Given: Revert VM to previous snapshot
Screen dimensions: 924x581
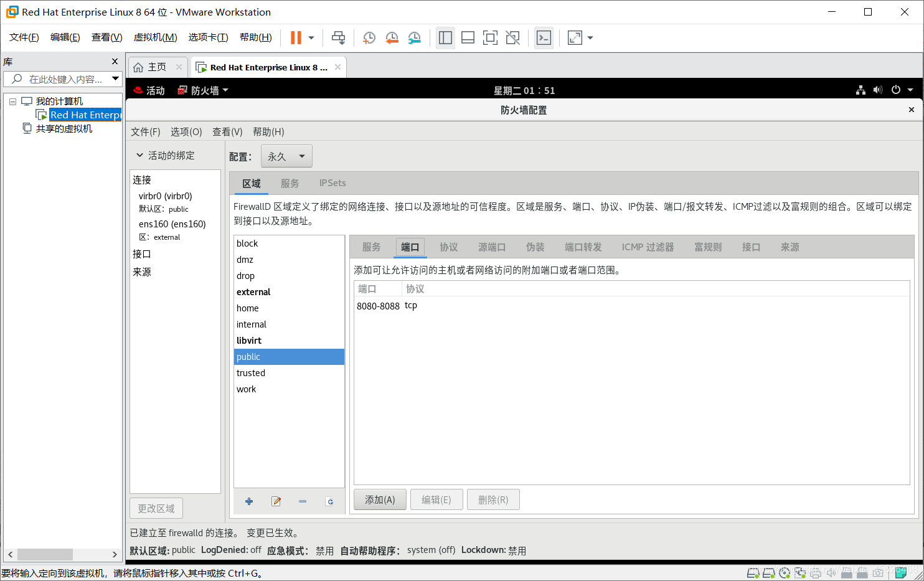Looking at the screenshot, I should click(x=392, y=38).
